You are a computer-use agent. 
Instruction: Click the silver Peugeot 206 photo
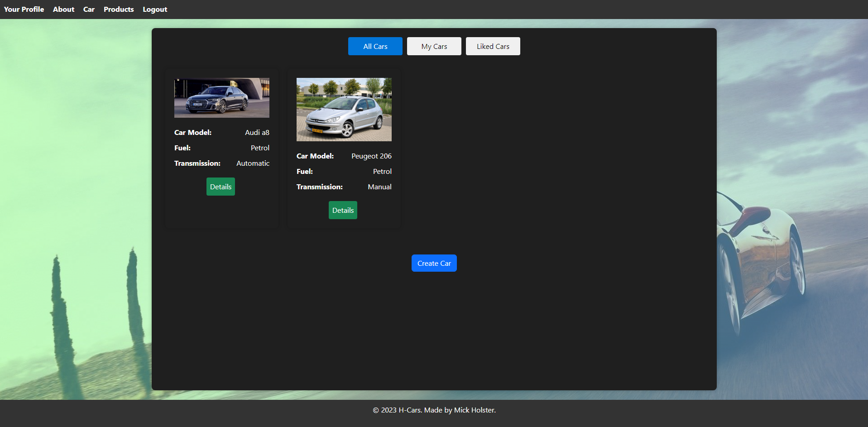344,110
